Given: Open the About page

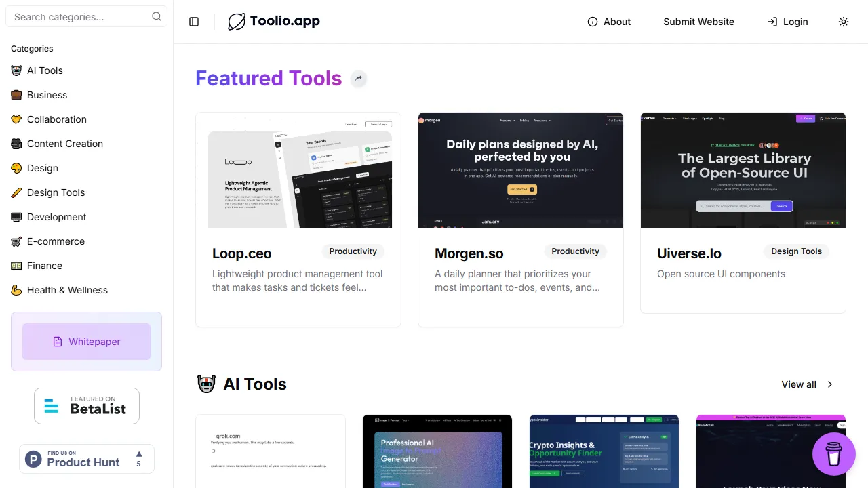Looking at the screenshot, I should point(608,22).
